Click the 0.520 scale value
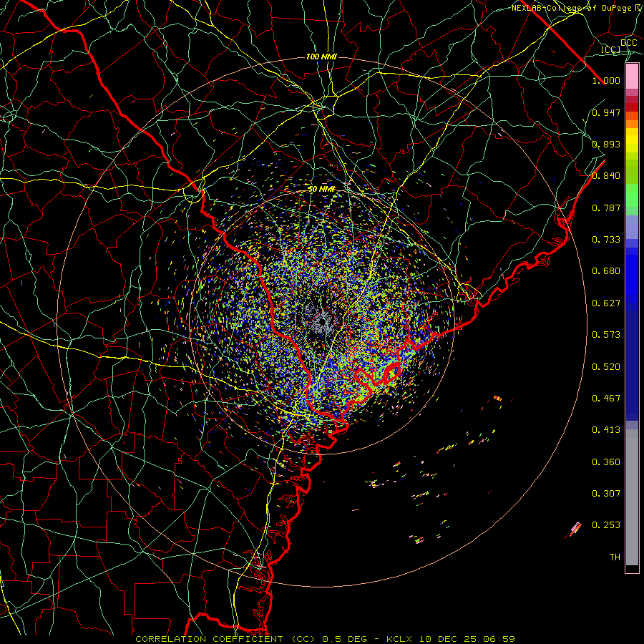The width and height of the screenshot is (644, 644). [606, 367]
